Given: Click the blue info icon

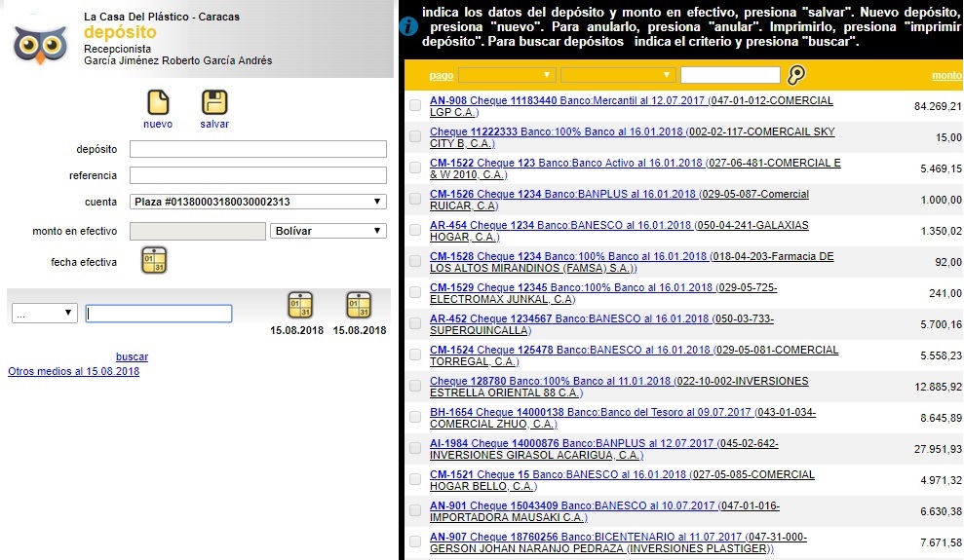Looking at the screenshot, I should (x=408, y=26).
